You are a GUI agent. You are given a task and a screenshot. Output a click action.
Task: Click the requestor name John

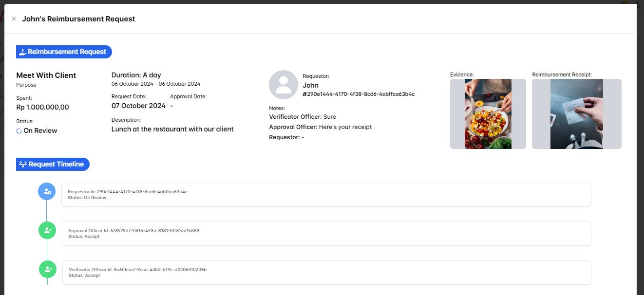point(310,85)
